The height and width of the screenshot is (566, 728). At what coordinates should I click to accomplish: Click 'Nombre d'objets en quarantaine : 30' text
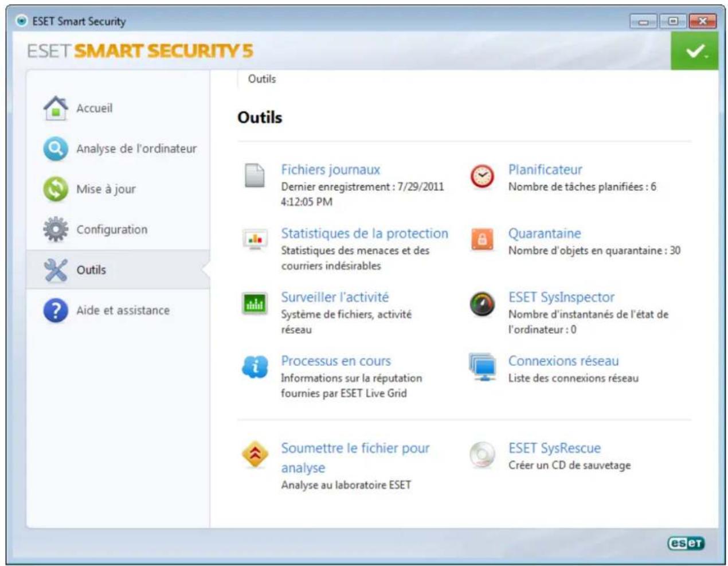point(594,251)
